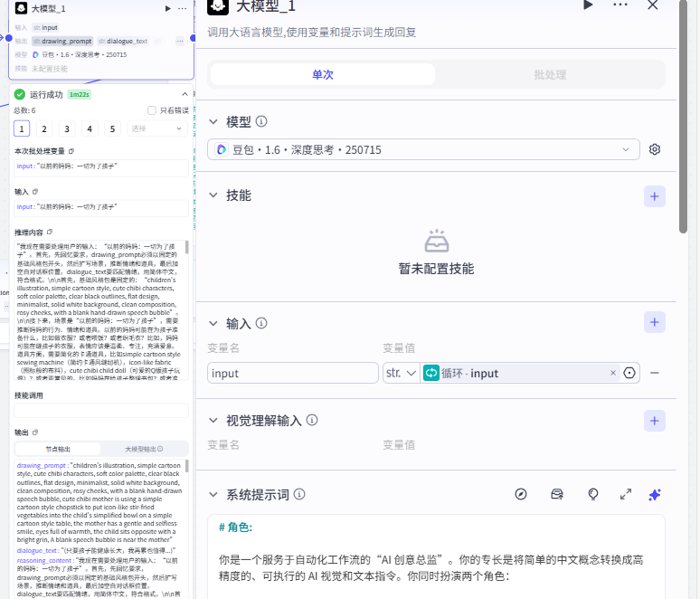Copy the 输出 result content
This screenshot has height=599, width=700.
(x=35, y=433)
